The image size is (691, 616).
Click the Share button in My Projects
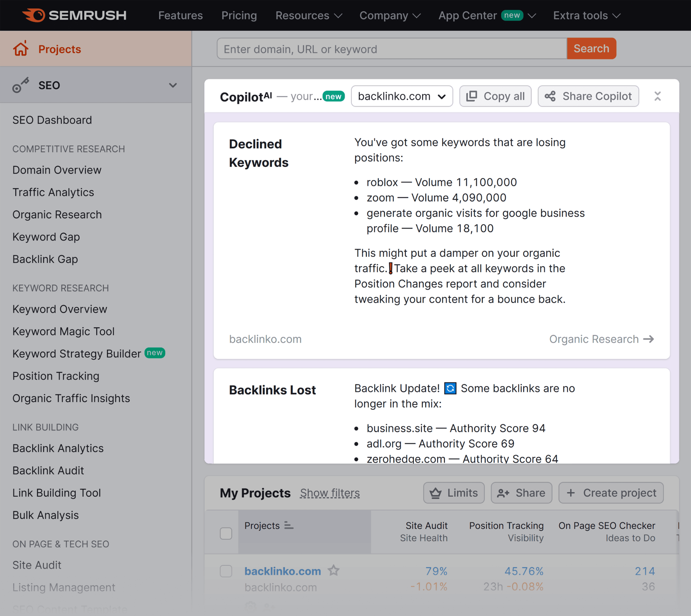pyautogui.click(x=521, y=493)
